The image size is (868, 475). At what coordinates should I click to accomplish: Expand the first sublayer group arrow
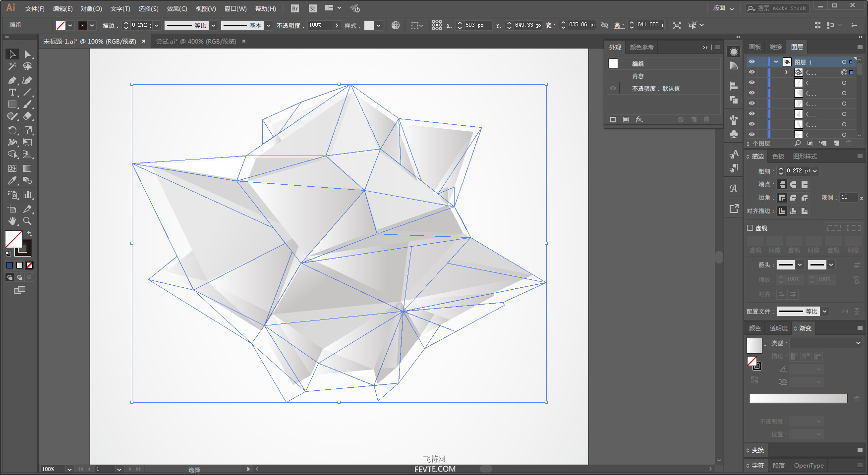(x=786, y=72)
